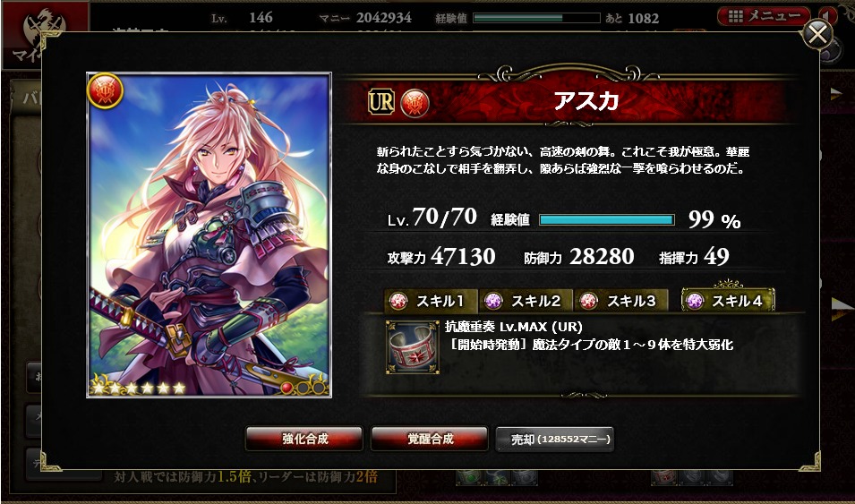Switch to スキル1 tab
Viewport: 855px width, 504px height.
(431, 301)
